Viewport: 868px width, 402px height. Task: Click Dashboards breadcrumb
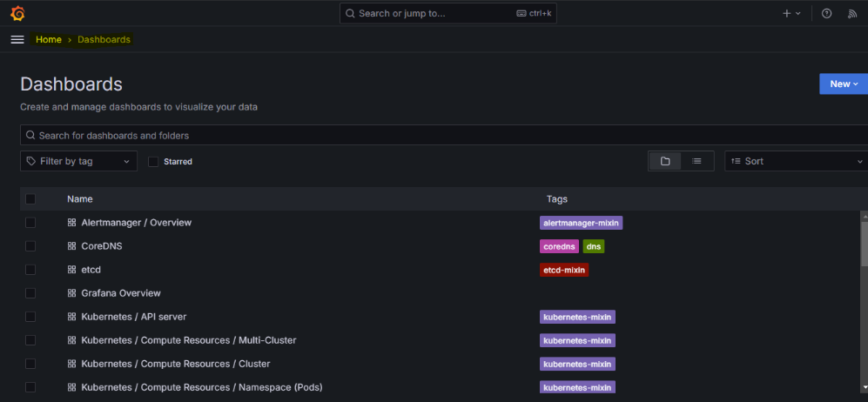point(104,40)
